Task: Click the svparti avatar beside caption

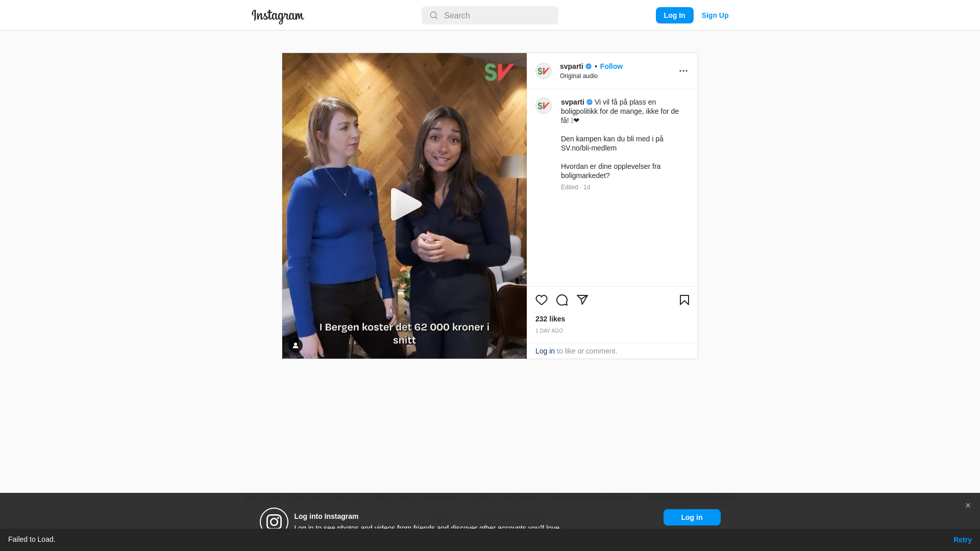Action: (x=544, y=106)
